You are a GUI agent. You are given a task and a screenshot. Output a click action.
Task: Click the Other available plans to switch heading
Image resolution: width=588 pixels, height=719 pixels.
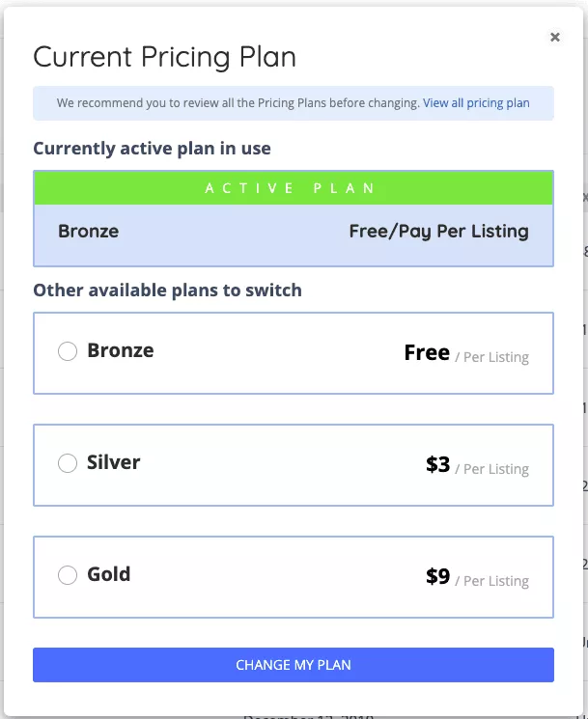tap(167, 290)
